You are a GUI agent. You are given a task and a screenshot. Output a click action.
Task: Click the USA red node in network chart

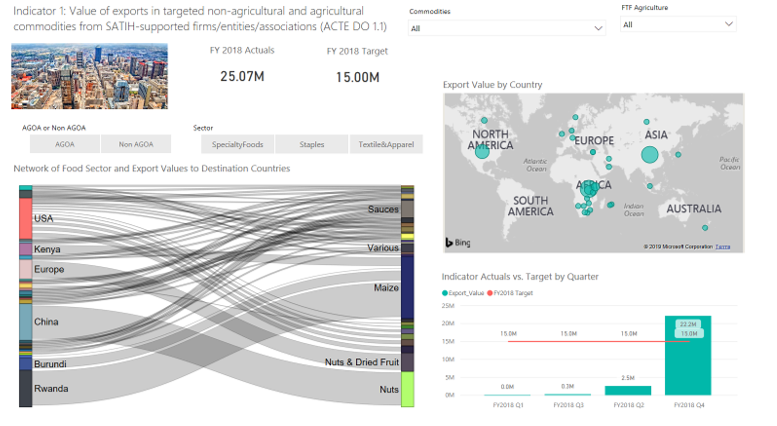(26, 218)
